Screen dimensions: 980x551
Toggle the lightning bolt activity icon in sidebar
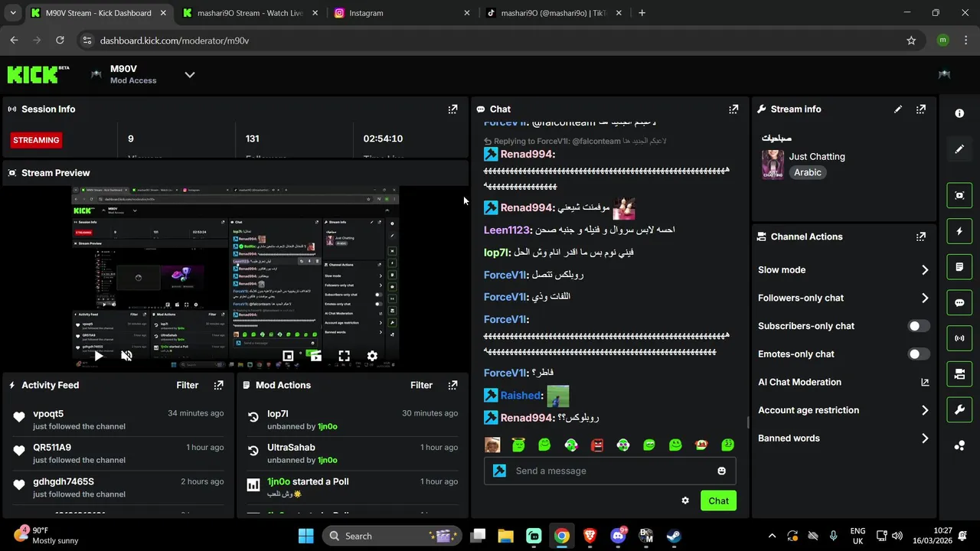959,231
